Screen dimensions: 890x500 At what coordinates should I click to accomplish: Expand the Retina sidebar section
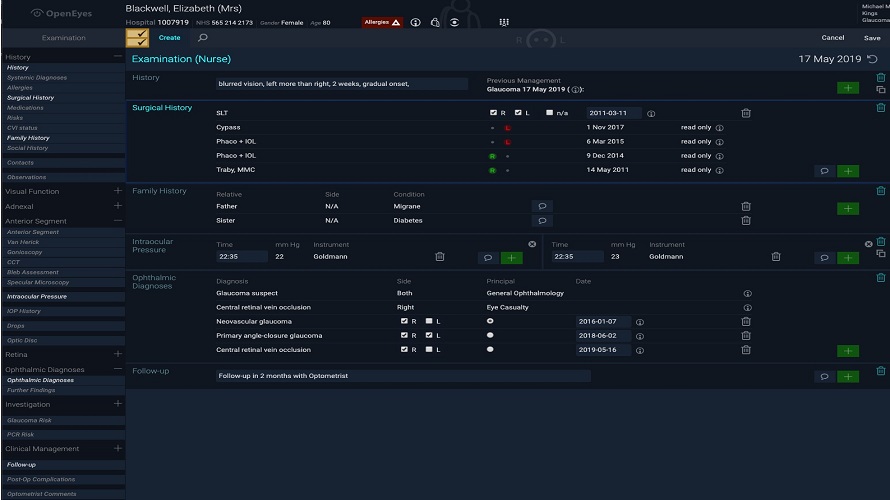click(117, 354)
